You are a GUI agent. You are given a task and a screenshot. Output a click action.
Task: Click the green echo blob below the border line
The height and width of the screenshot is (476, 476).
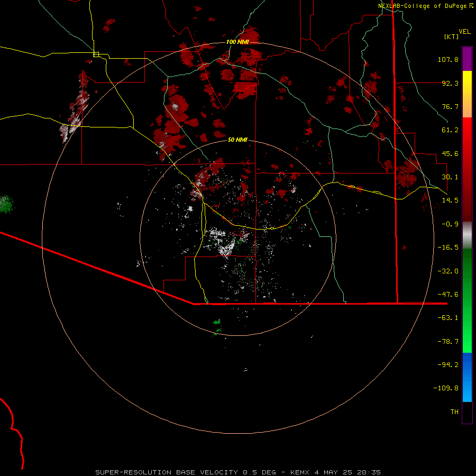[217, 322]
